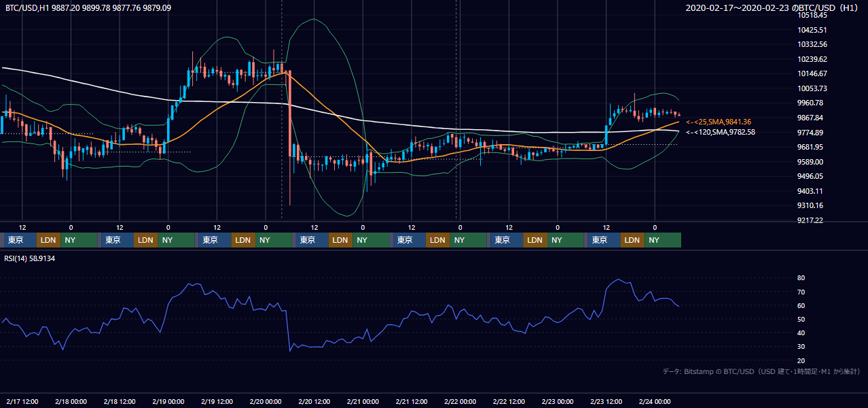Click the 2020-02-17～2020-02-23 date range title
This screenshot has width=868, height=408.
(x=774, y=7)
